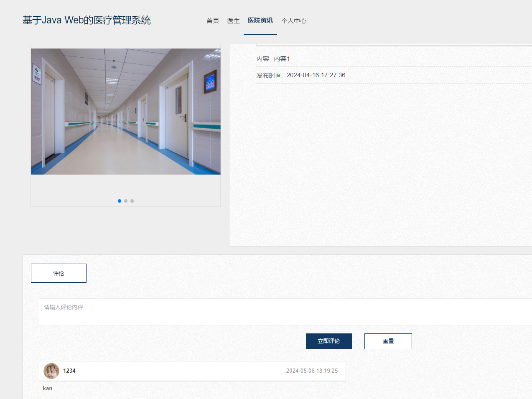Click the 内容1 content value

(282, 59)
